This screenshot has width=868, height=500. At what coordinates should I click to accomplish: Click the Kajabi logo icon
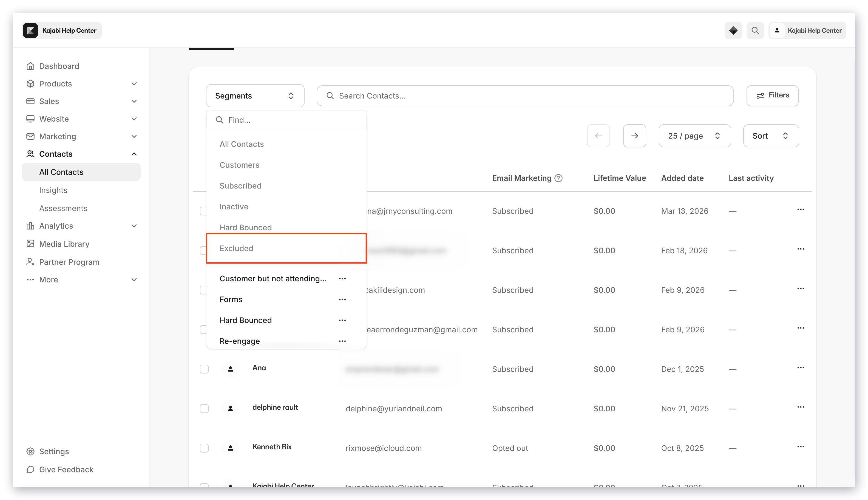coord(30,30)
